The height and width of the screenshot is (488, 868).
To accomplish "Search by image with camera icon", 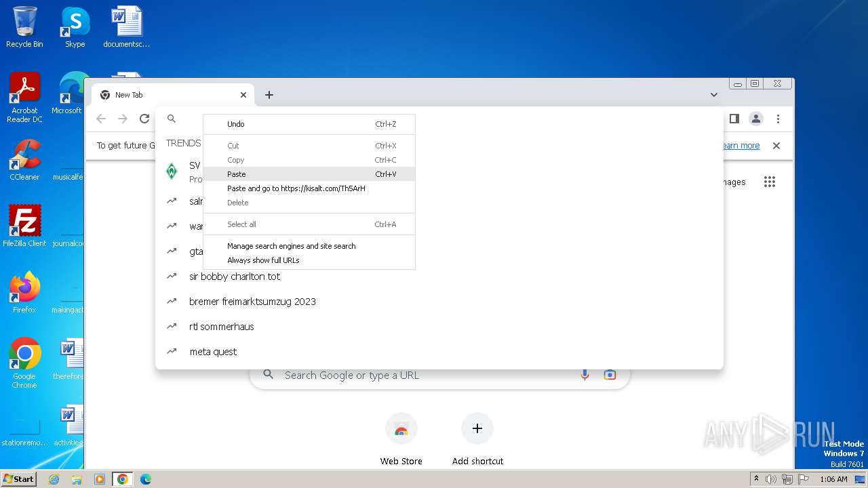I will coord(610,375).
